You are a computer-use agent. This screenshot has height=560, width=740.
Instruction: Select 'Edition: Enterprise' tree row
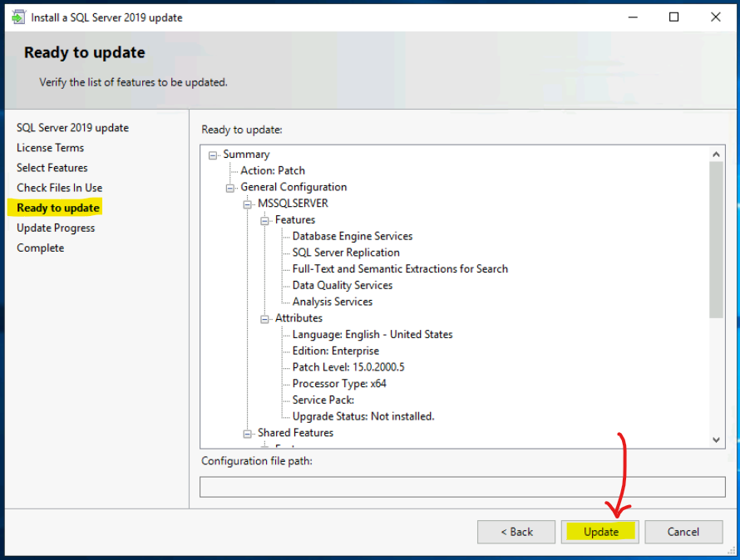(336, 351)
